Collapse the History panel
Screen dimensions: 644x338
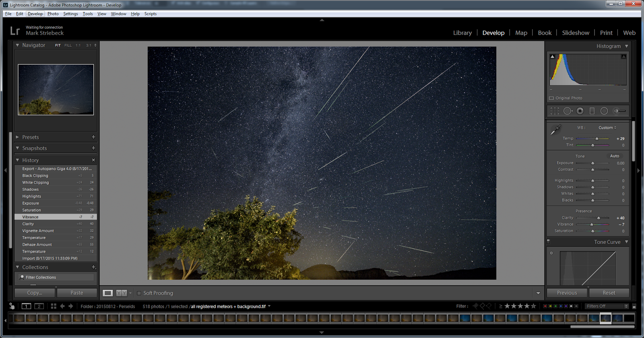click(x=17, y=160)
